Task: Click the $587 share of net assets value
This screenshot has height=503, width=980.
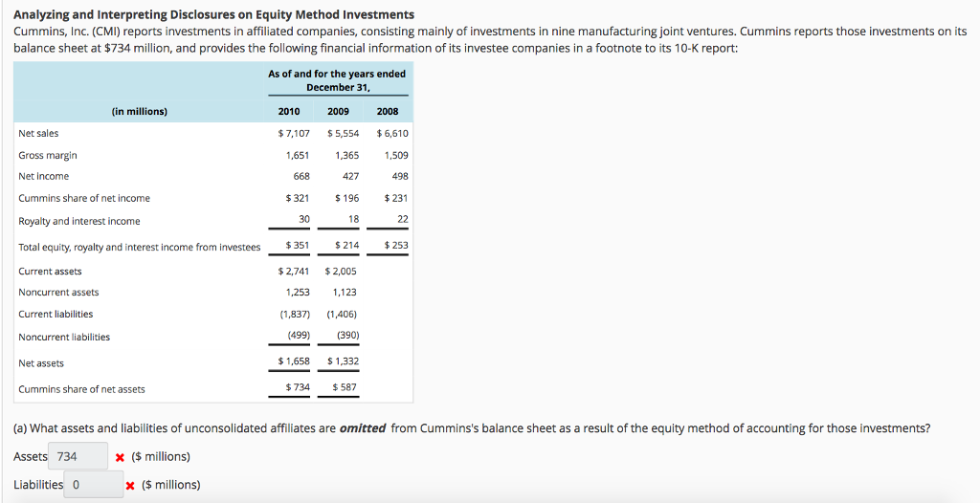Action: [345, 386]
